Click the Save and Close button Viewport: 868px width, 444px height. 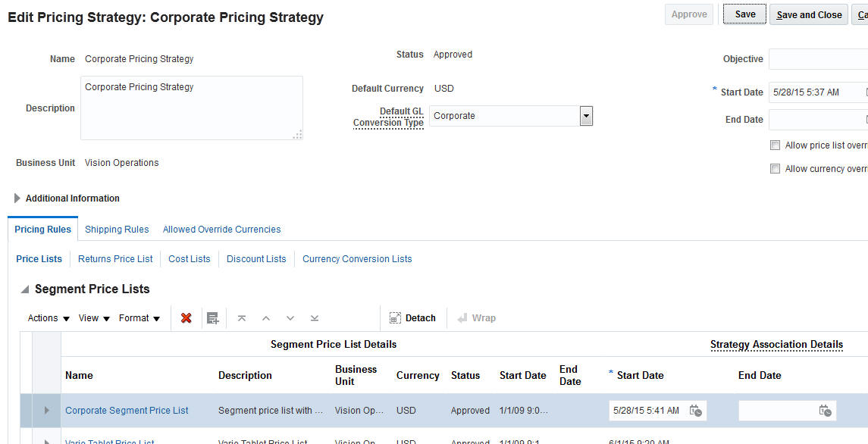pos(808,14)
